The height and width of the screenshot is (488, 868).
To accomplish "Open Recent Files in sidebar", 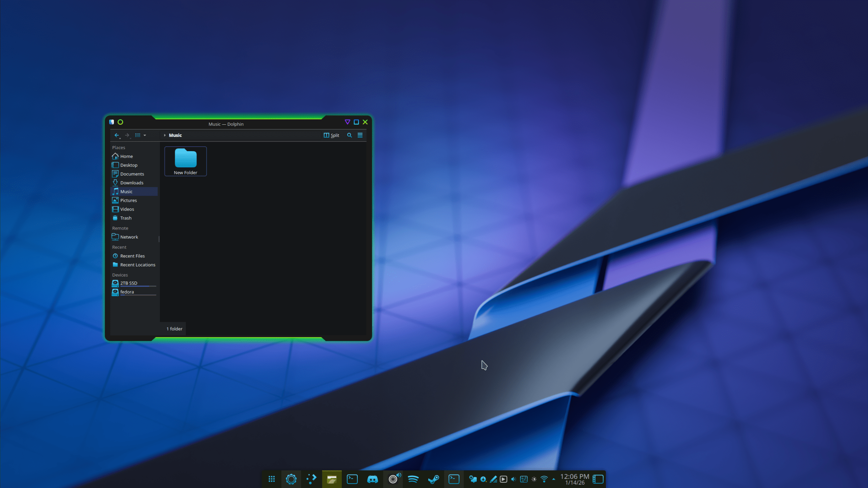I will coord(132,256).
